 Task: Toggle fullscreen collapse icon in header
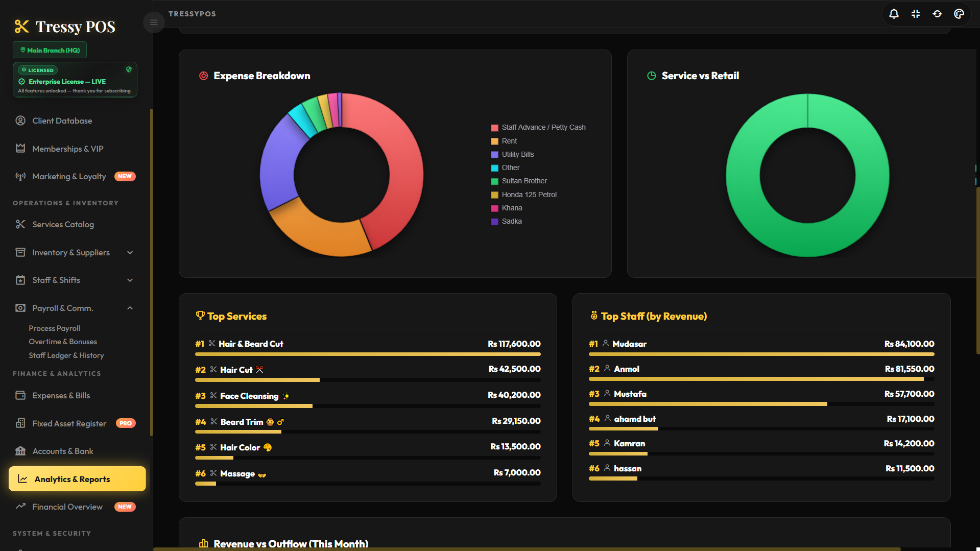point(916,14)
